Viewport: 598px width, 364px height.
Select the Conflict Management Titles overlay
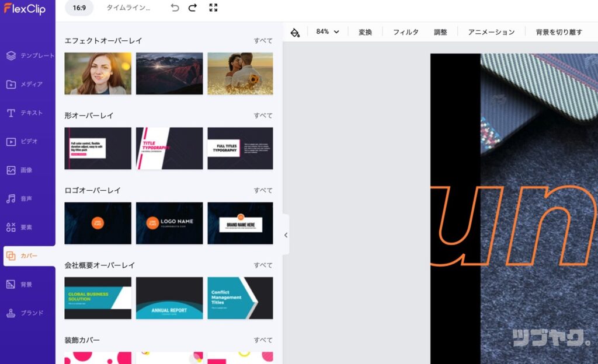click(240, 298)
